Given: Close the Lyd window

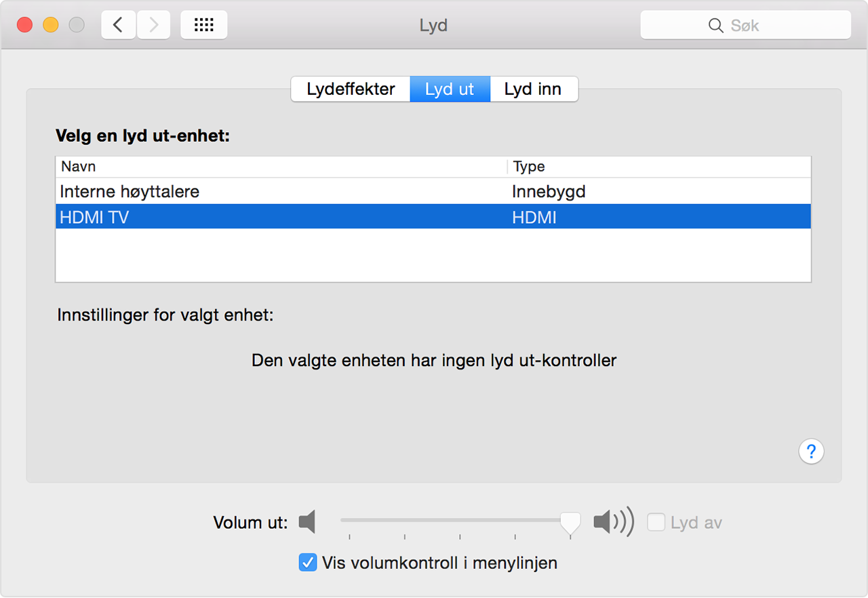Looking at the screenshot, I should pos(25,25).
